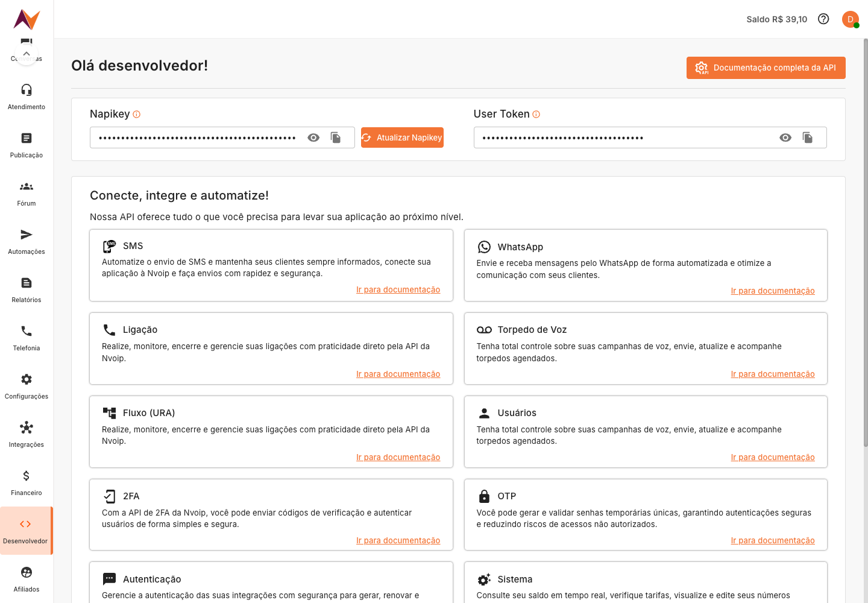Viewport: 868px width, 603px height.
Task: Go to Ligação documentation link
Action: click(x=398, y=374)
